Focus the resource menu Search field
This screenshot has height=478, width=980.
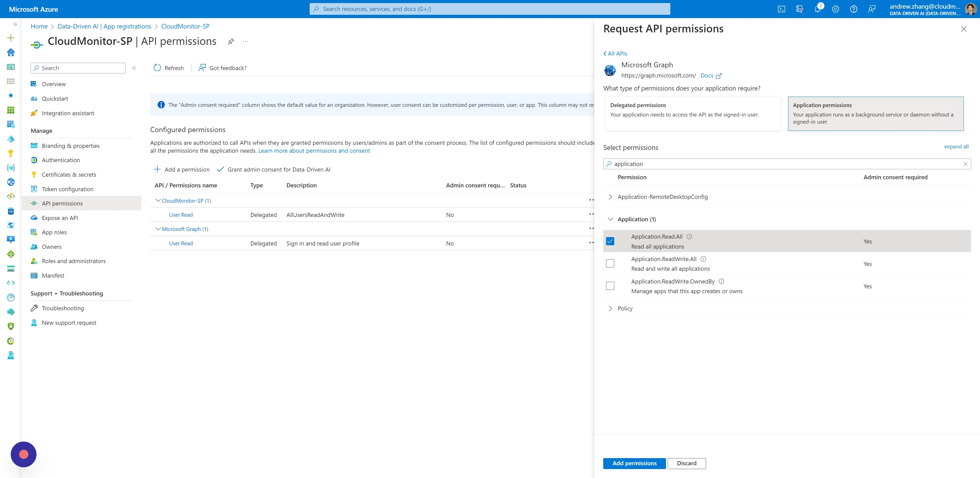(78, 68)
